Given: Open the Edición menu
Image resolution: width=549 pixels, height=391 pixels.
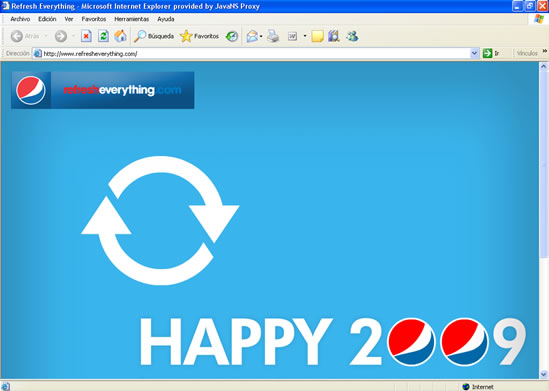Looking at the screenshot, I should (47, 19).
